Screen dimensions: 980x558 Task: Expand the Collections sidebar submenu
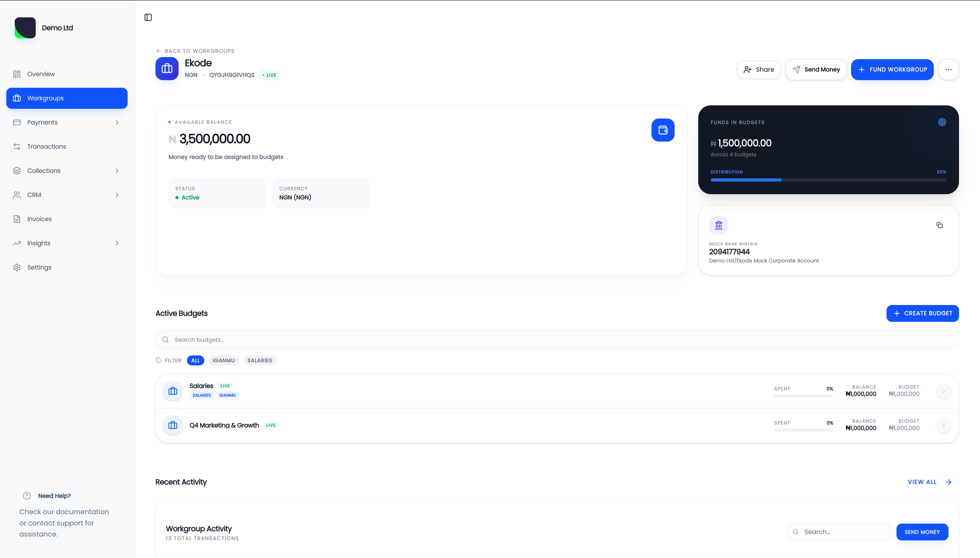pyautogui.click(x=117, y=170)
